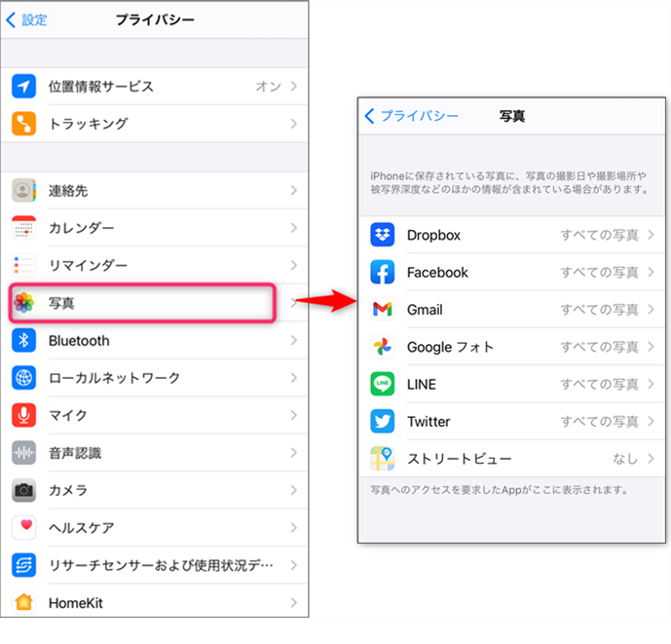
Task: Tap オン value for 位置情報サービス
Action: click(269, 86)
